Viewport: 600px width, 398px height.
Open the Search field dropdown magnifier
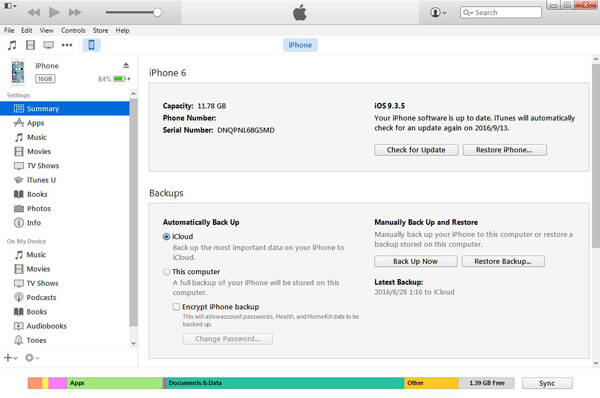click(x=468, y=13)
